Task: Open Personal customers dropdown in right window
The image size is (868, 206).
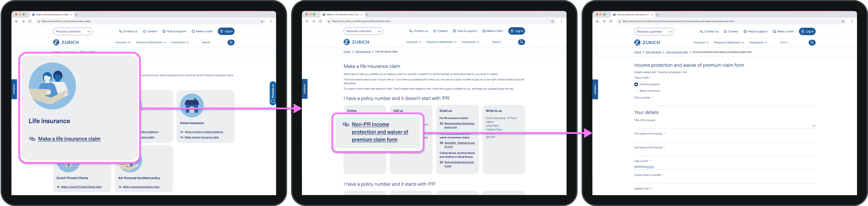Action: tap(654, 32)
